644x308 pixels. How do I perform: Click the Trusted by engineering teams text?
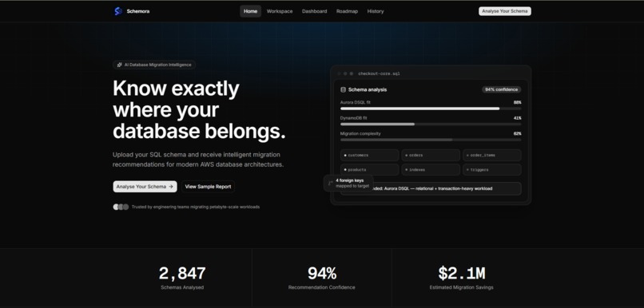coord(196,207)
